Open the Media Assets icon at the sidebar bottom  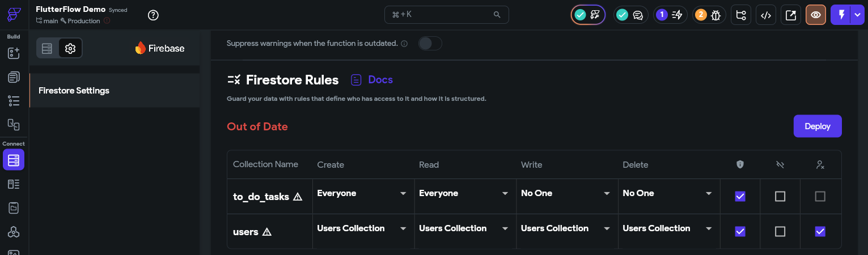pos(14,253)
